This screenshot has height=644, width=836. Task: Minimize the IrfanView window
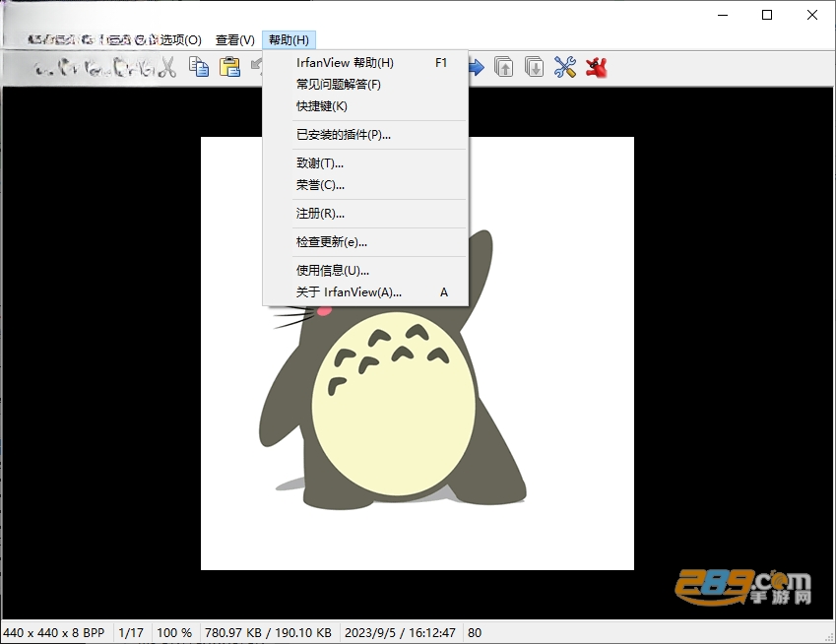pos(723,15)
